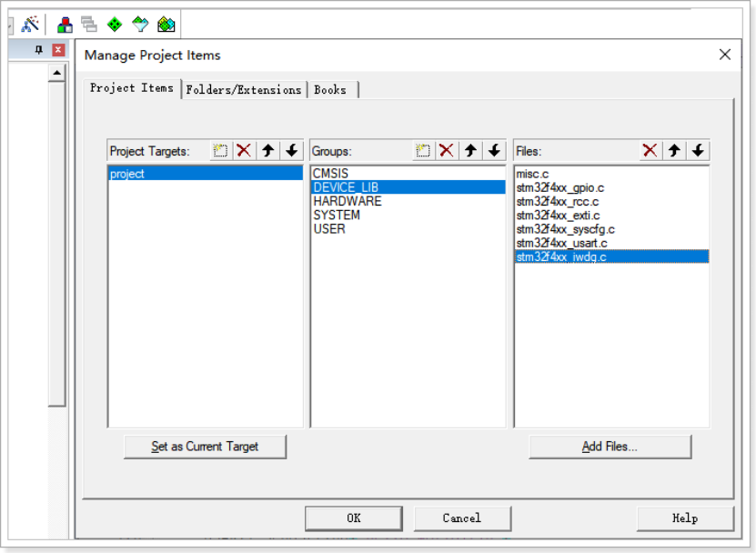
Task: Select file stm32f4xx_usart.c
Action: click(x=612, y=244)
